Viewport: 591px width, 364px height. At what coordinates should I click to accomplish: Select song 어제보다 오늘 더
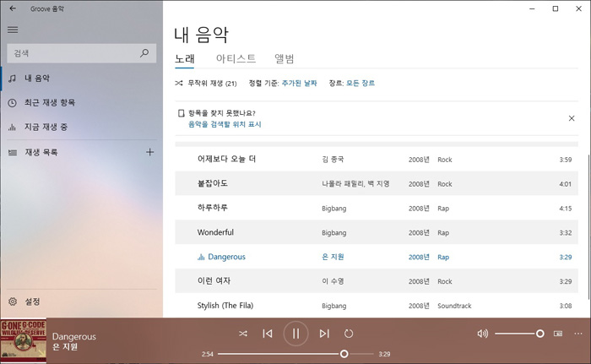coord(226,159)
